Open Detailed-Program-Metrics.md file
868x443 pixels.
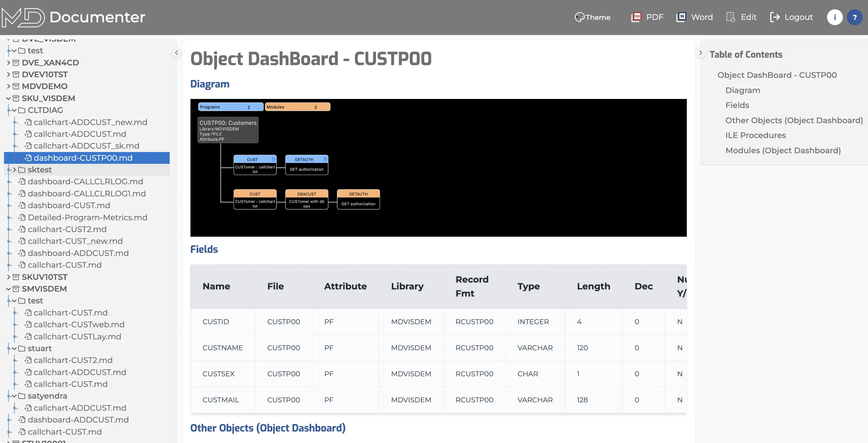coord(87,217)
